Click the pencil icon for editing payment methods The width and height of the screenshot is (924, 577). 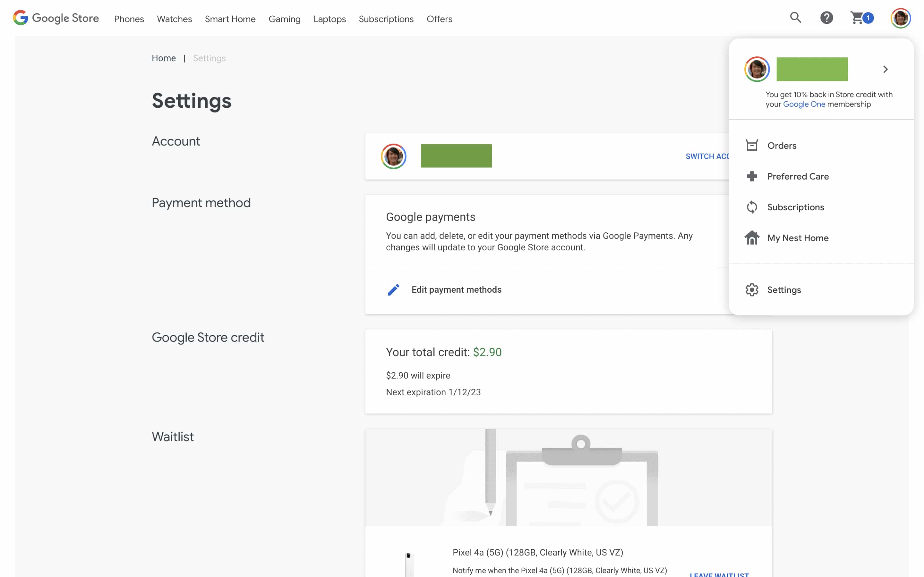coord(393,290)
